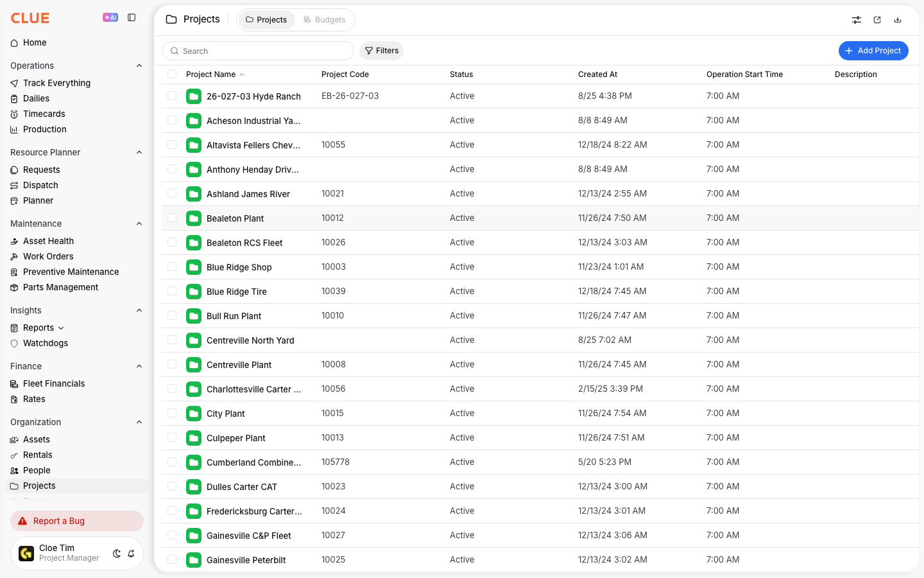This screenshot has width=924, height=578.
Task: Click the Assets icon in Organization
Action: (x=14, y=440)
